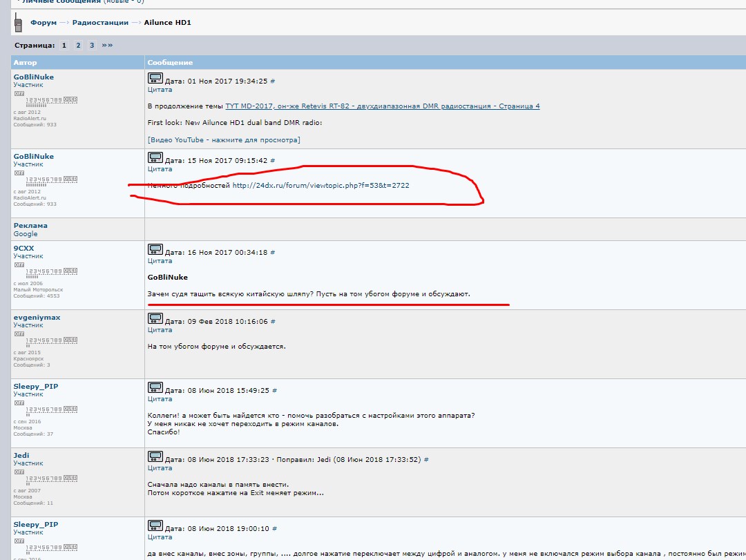Open # permalink of 01 Ноя 2017 post

tap(273, 81)
